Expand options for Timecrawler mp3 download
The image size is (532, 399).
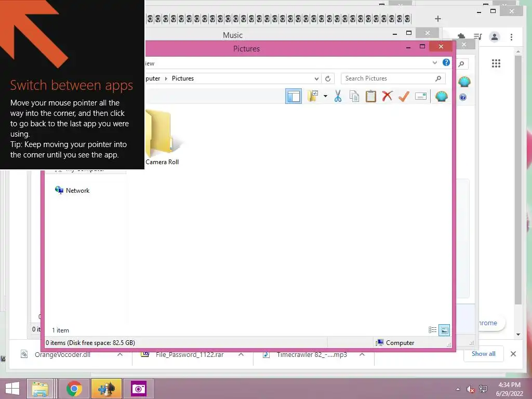point(362,354)
